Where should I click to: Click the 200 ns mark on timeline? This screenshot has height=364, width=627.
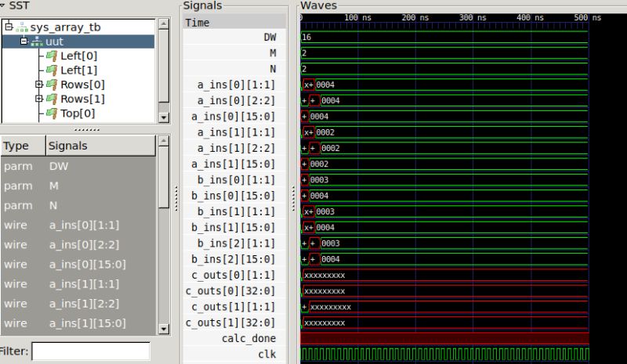click(x=415, y=17)
